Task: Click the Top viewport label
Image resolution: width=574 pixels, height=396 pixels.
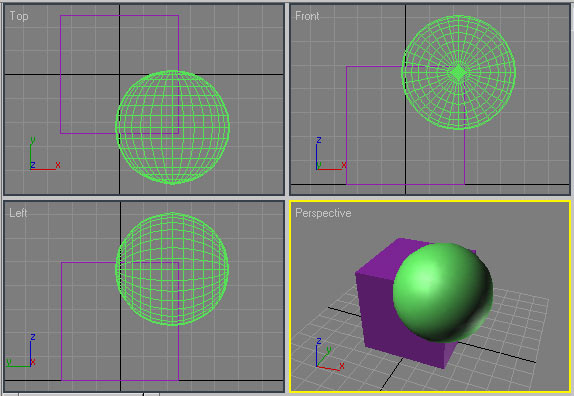Action: pos(19,16)
